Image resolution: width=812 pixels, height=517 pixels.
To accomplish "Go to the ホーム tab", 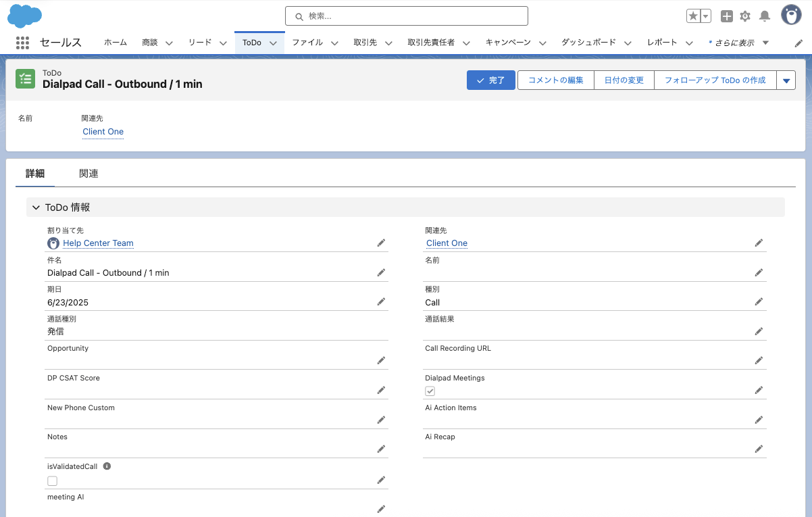I will point(116,43).
